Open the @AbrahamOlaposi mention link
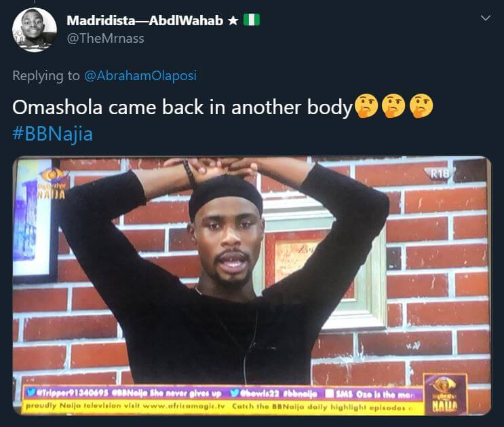504x427 pixels. tap(140, 75)
